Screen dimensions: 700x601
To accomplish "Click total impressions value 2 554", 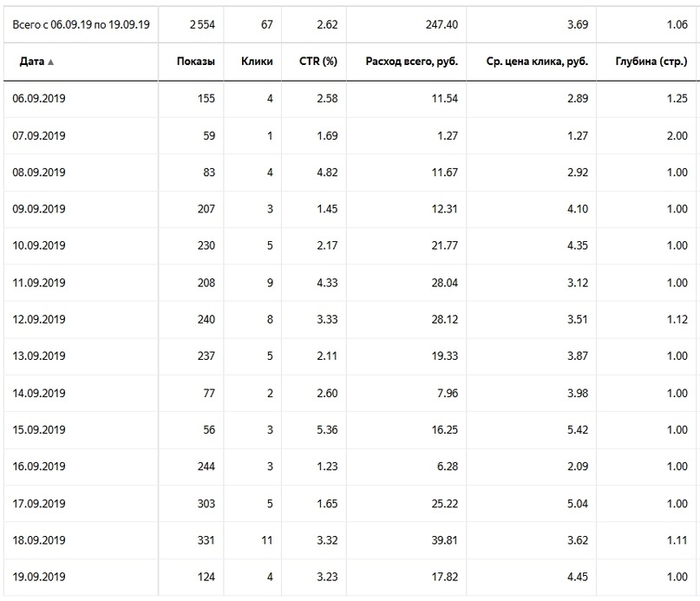I will pos(202,24).
